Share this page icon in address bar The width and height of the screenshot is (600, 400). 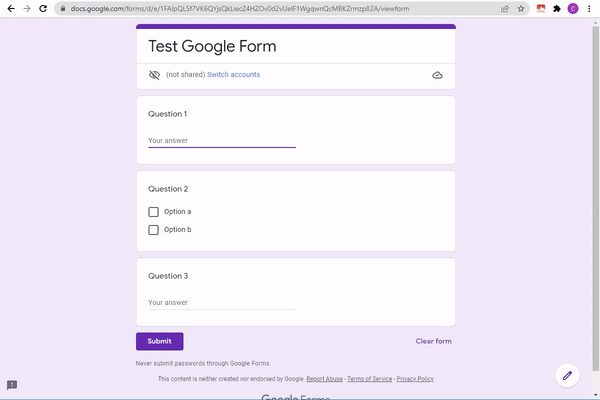pos(505,8)
